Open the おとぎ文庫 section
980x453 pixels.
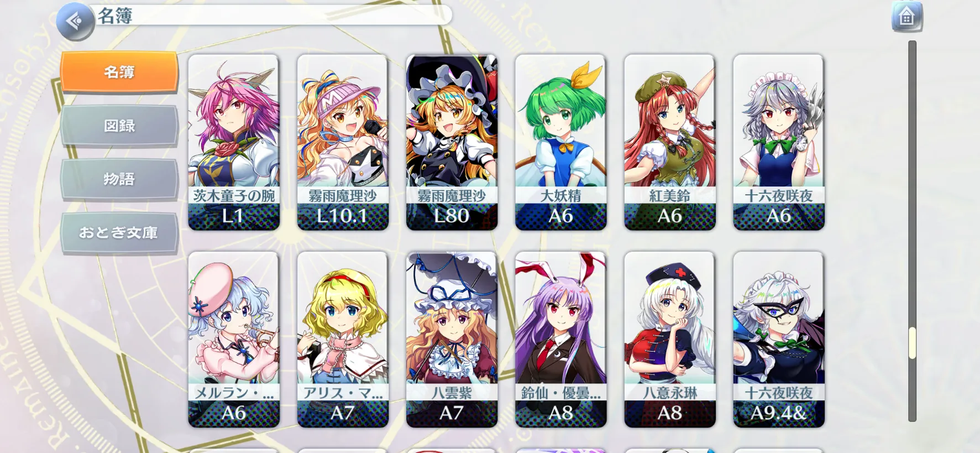pyautogui.click(x=119, y=233)
